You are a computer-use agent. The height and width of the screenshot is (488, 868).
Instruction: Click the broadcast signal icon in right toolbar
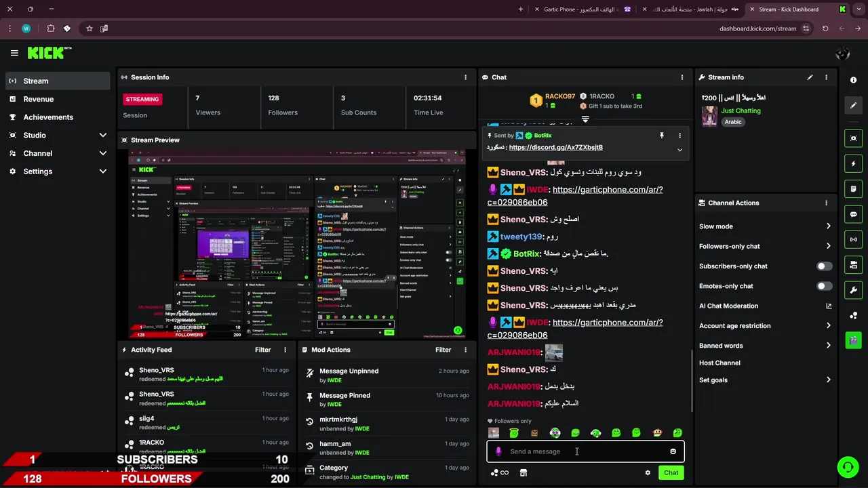853,239
